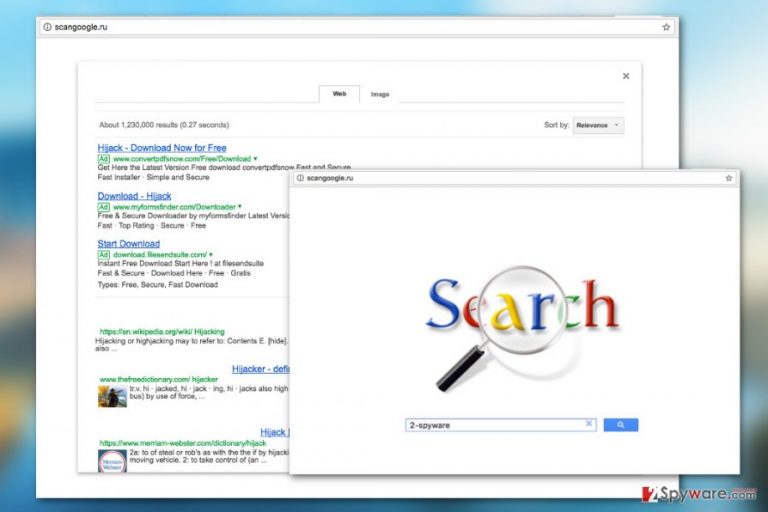Click 'Fast Installer · Simple and Secure' text
The width and height of the screenshot is (768, 512).
(153, 177)
